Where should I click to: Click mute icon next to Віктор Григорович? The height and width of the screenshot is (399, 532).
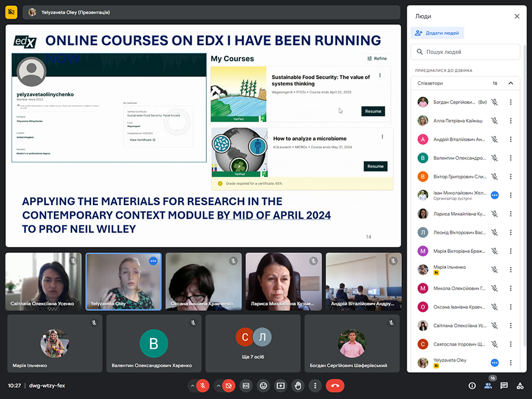(495, 176)
